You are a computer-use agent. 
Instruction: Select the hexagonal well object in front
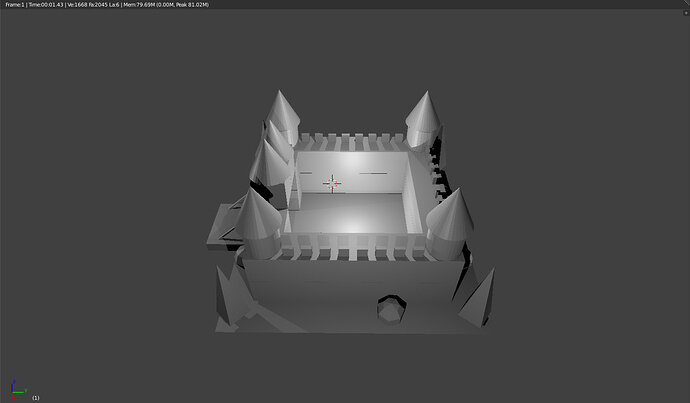coord(391,309)
